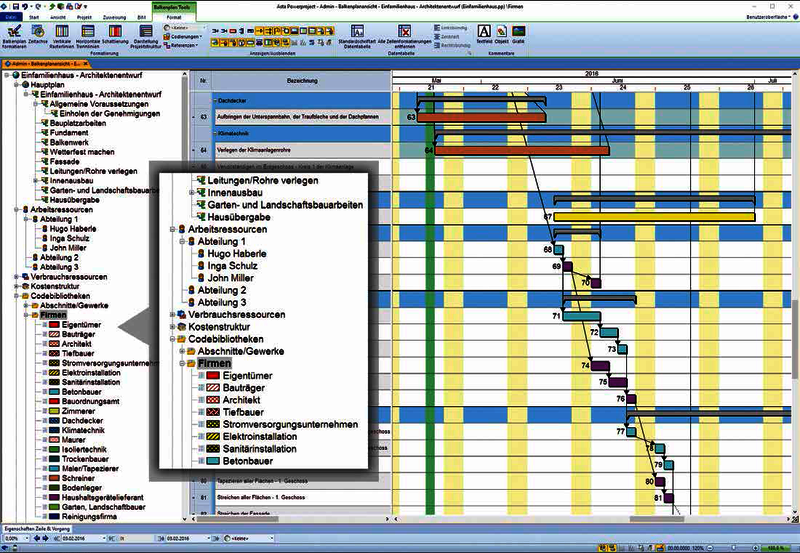The image size is (800, 553).
Task: Select Fundament in project tree
Action: pos(69,133)
